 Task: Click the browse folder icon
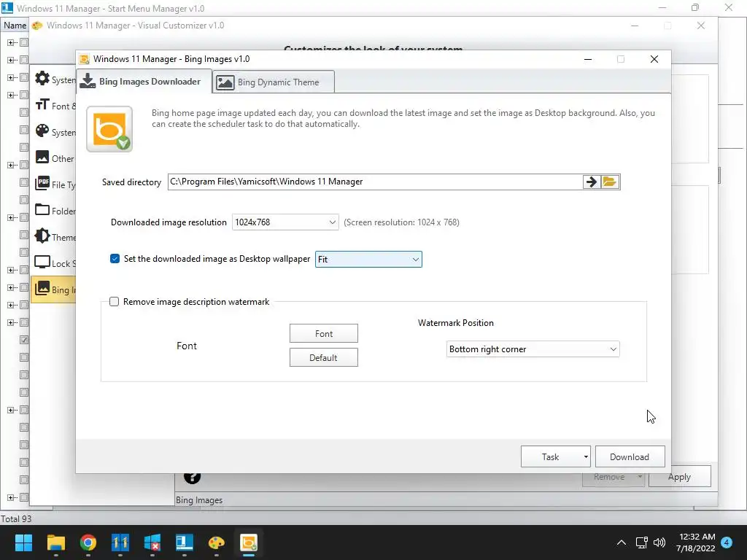610,182
